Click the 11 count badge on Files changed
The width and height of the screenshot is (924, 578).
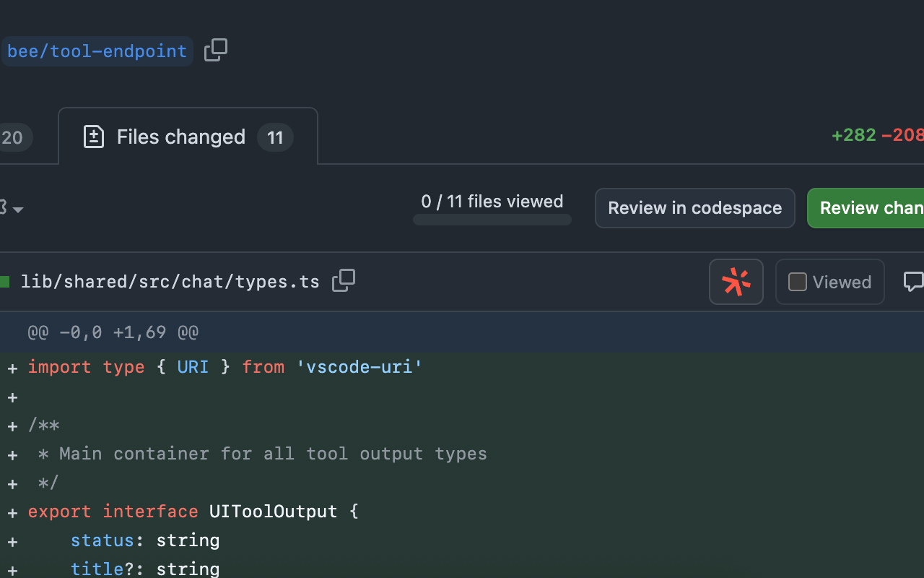tap(275, 137)
